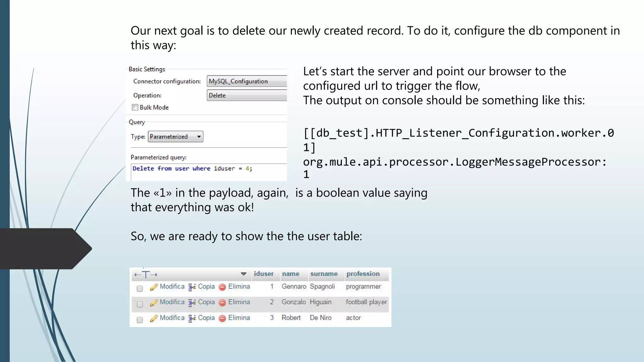Click the 'Query' group label

click(x=137, y=123)
